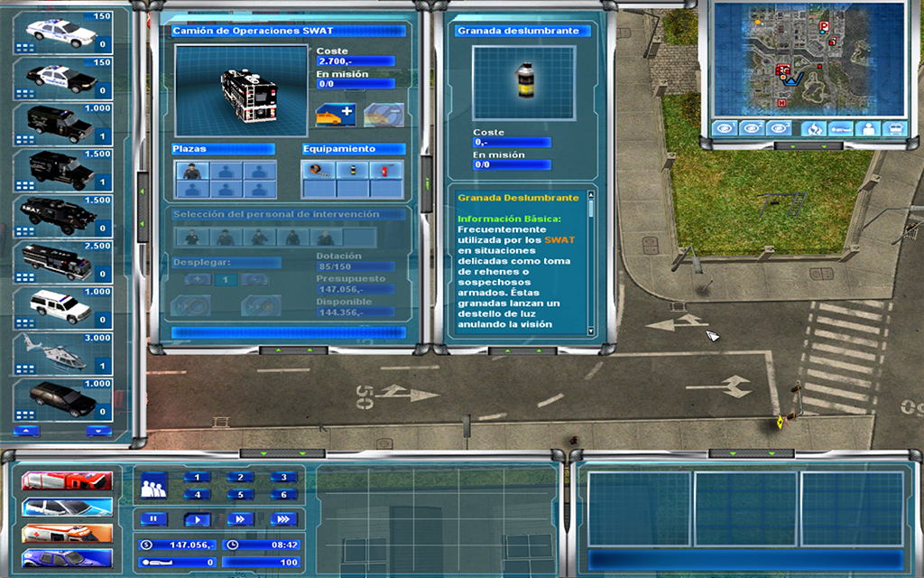Select the black unmarked sedan at list bottom
924x578 pixels.
click(62, 399)
